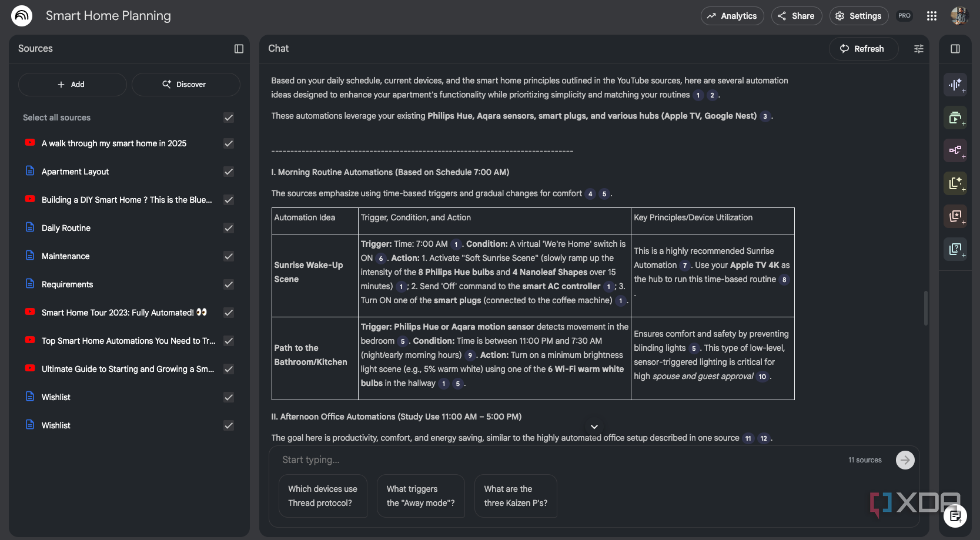Open the account profile avatar

click(x=959, y=16)
